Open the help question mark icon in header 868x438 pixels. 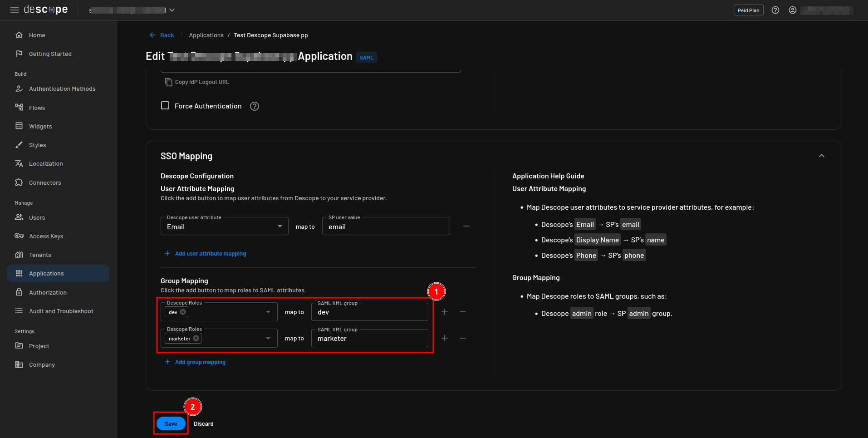coord(775,10)
